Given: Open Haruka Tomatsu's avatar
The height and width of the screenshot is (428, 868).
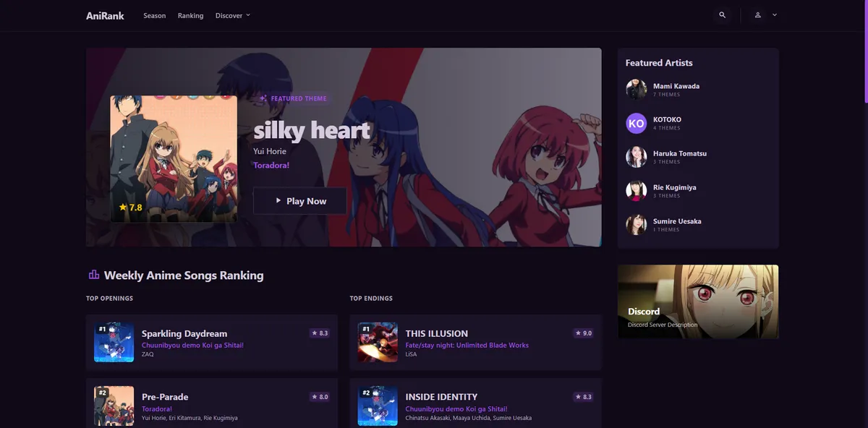Looking at the screenshot, I should point(637,157).
